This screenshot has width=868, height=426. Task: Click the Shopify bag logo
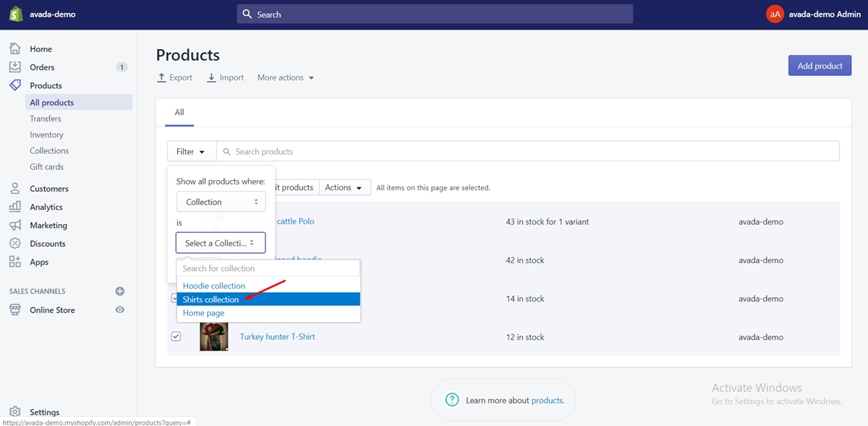click(x=16, y=14)
